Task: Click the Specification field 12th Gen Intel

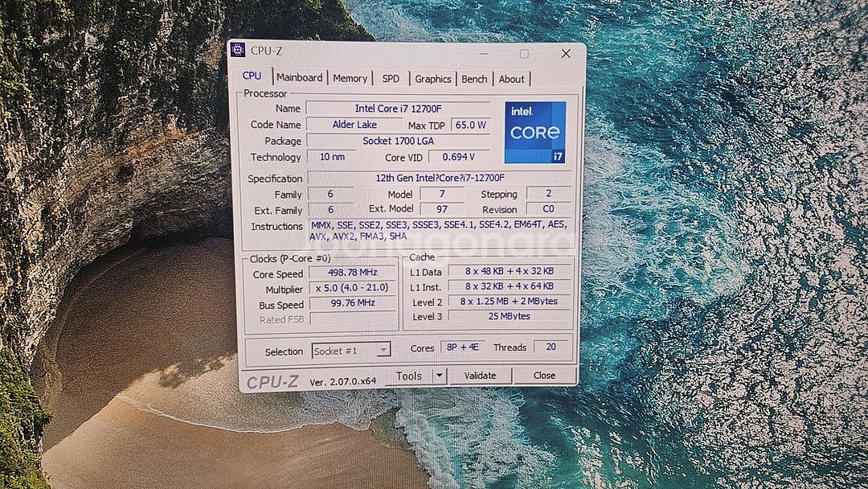Action: tap(440, 178)
